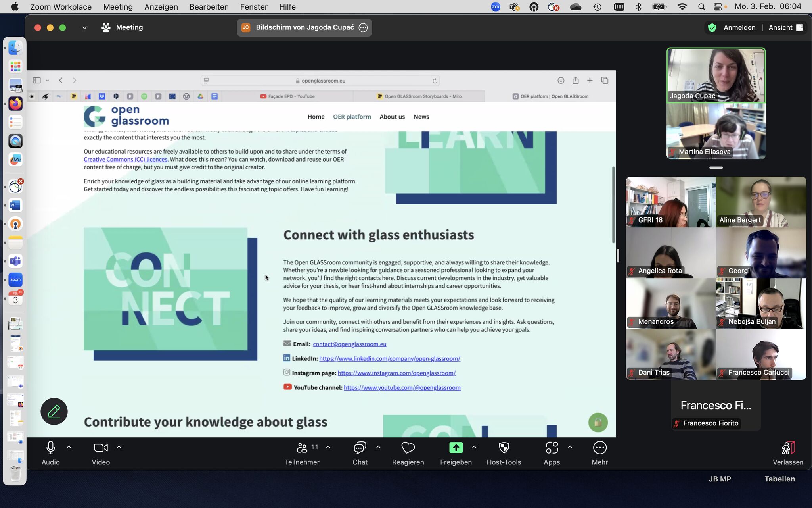Viewport: 812px width, 508px height.
Task: Click the green annotation pencil button
Action: (x=54, y=412)
